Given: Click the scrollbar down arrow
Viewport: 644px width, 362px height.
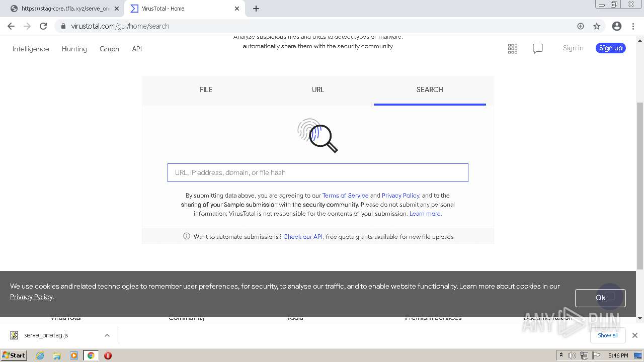Looking at the screenshot, I should (x=640, y=318).
